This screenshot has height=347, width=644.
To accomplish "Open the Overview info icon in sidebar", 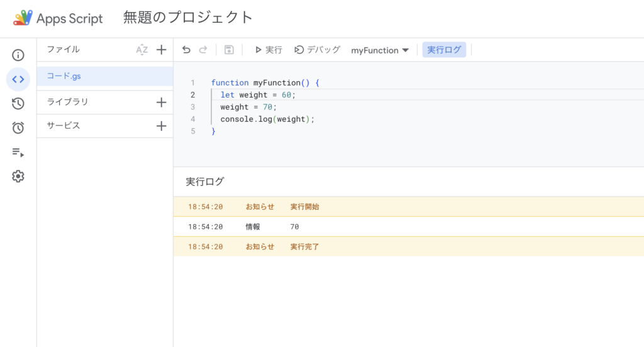I will pos(18,55).
